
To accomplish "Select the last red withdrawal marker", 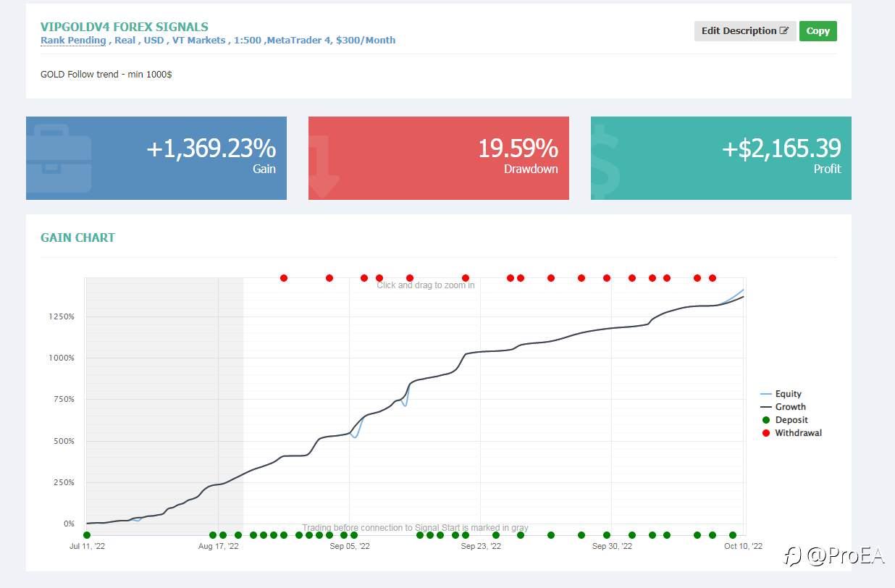I will pos(713,278).
